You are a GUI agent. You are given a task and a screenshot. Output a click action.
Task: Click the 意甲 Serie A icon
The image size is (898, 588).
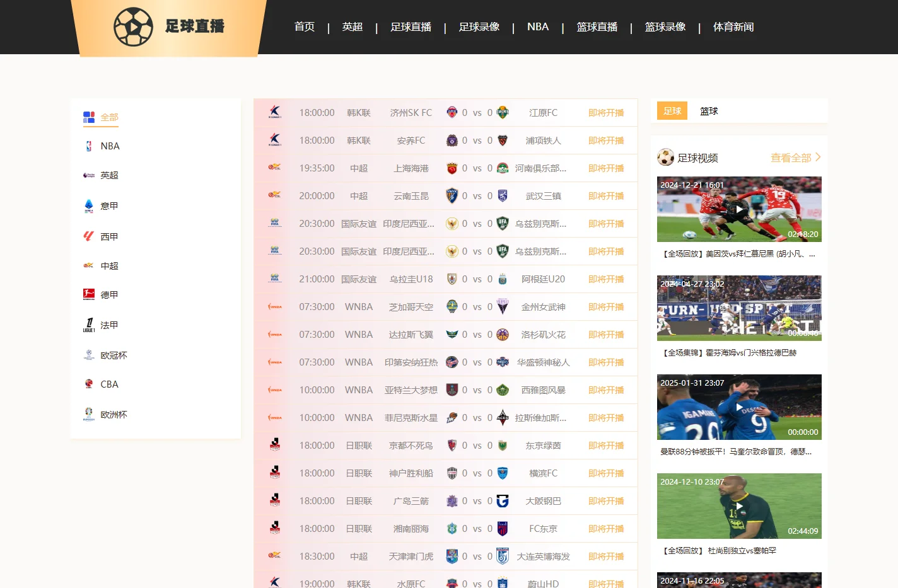tap(89, 205)
